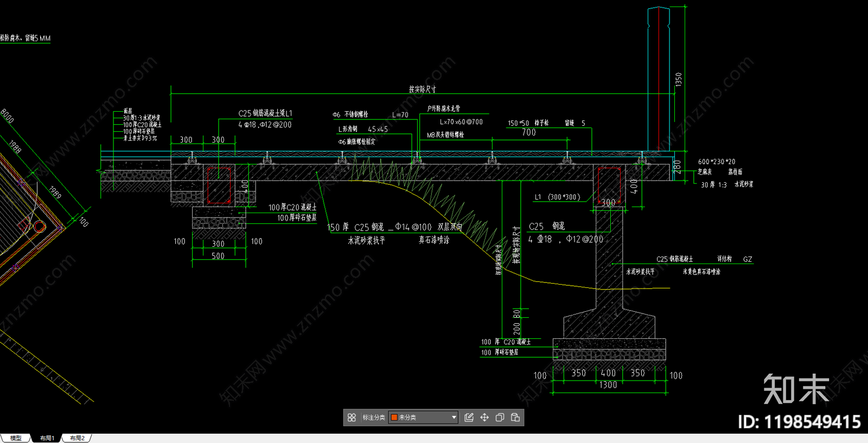Click the 500 base width dimension
868x443 pixels.
(x=218, y=256)
